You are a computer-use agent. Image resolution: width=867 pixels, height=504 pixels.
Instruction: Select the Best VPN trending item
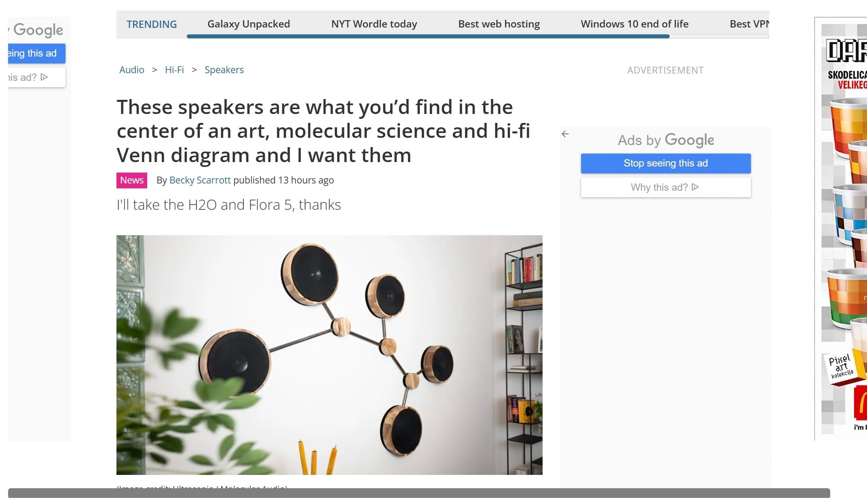[x=749, y=24]
